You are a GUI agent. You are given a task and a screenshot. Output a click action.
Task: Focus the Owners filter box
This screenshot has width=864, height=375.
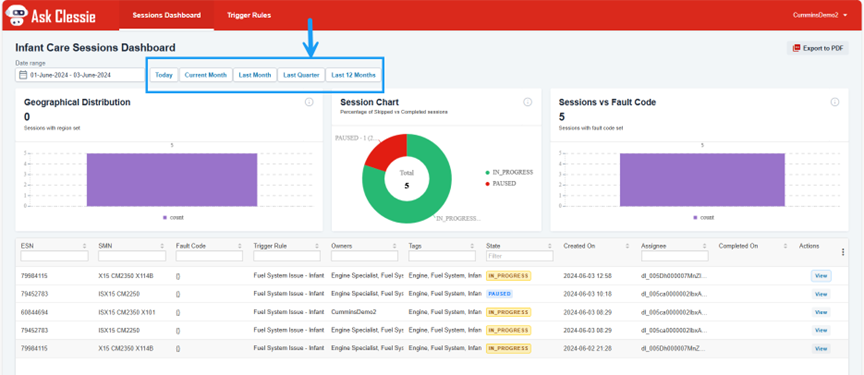pos(365,256)
